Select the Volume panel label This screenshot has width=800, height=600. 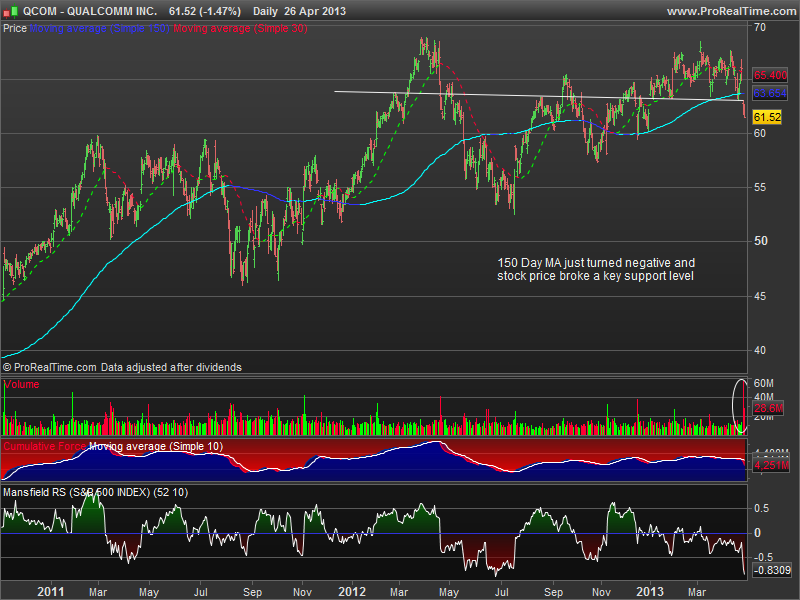click(x=21, y=385)
